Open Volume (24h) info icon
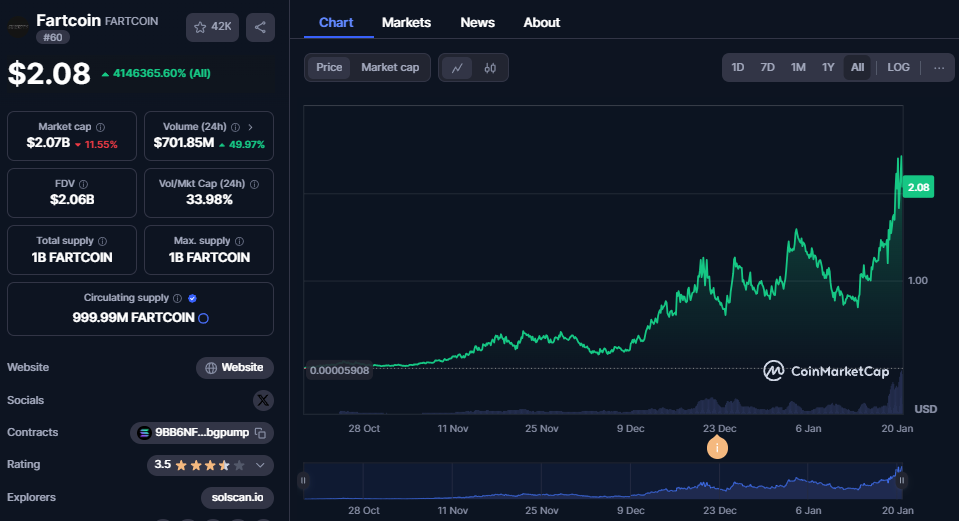The image size is (959, 521). (x=235, y=127)
